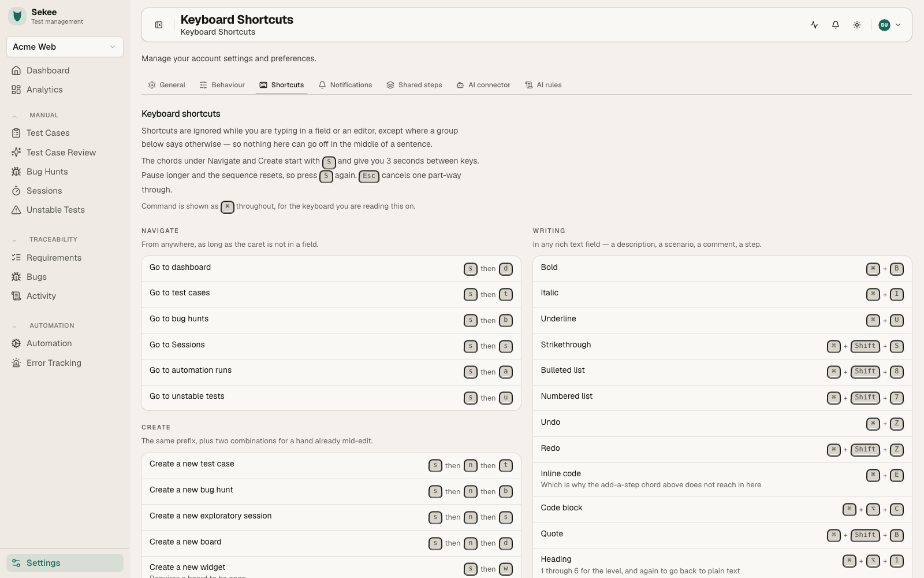Click the 'Bulleted list' shortcut row

coord(722,372)
